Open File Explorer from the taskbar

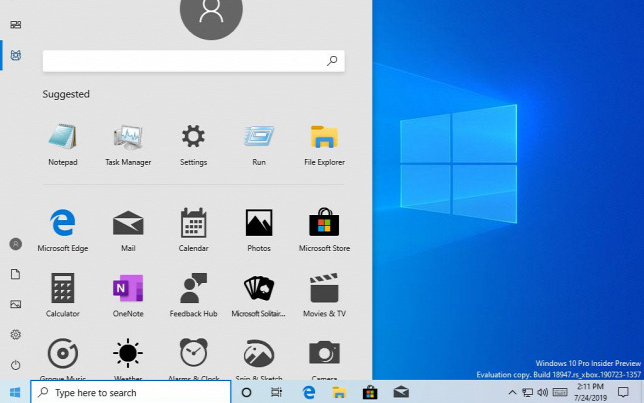click(x=339, y=392)
